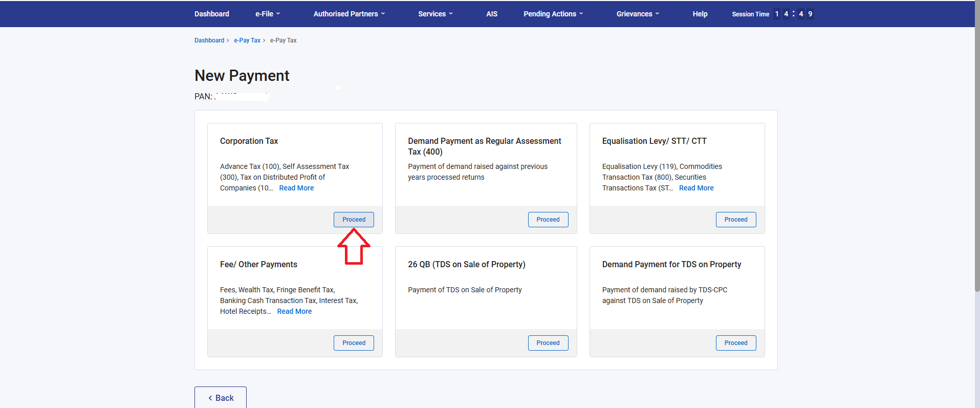Select the Demand Payment as Regular Assessment Tax (400) title

(485, 146)
